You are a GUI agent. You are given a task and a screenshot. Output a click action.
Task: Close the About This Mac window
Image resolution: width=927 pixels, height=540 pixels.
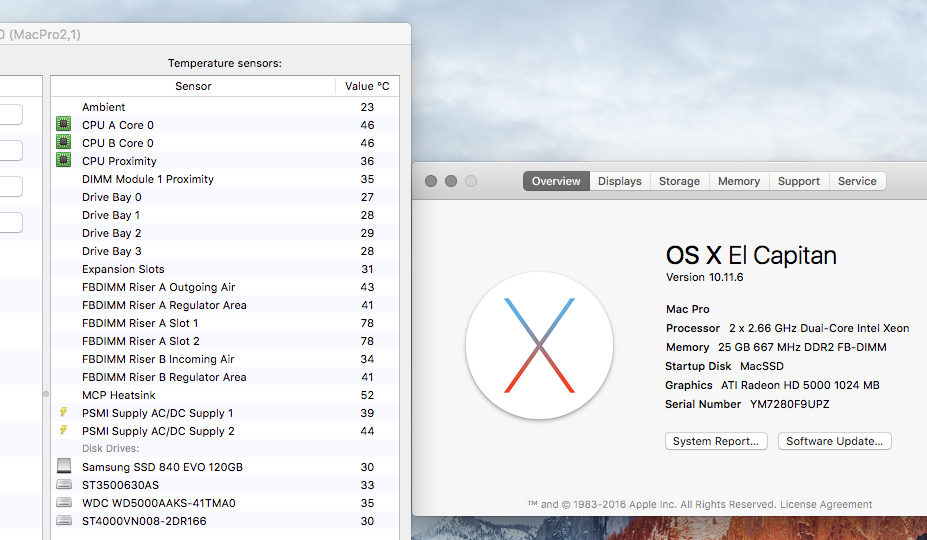pos(431,181)
